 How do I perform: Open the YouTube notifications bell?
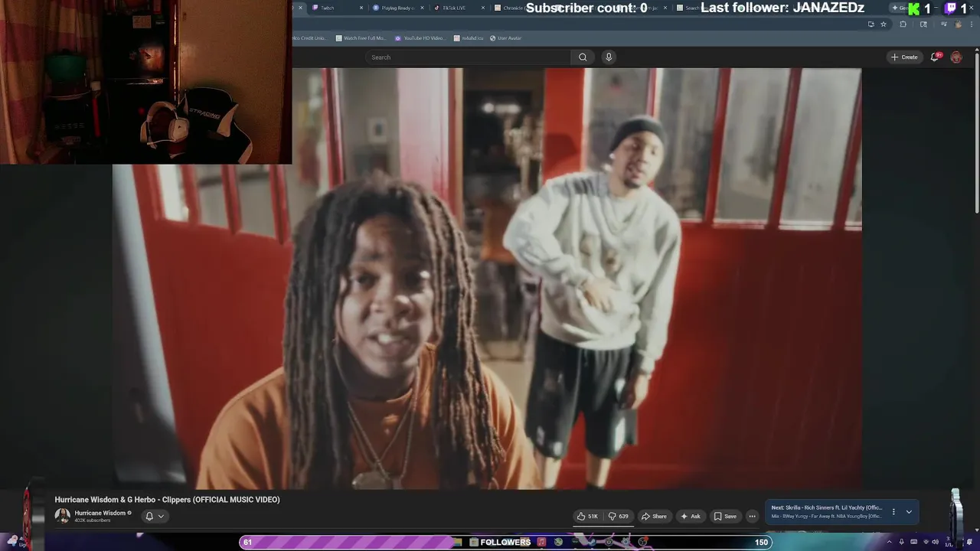click(x=935, y=57)
